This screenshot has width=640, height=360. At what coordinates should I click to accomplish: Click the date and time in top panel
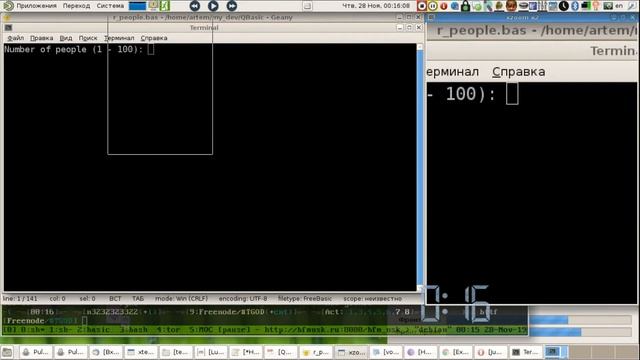click(376, 6)
